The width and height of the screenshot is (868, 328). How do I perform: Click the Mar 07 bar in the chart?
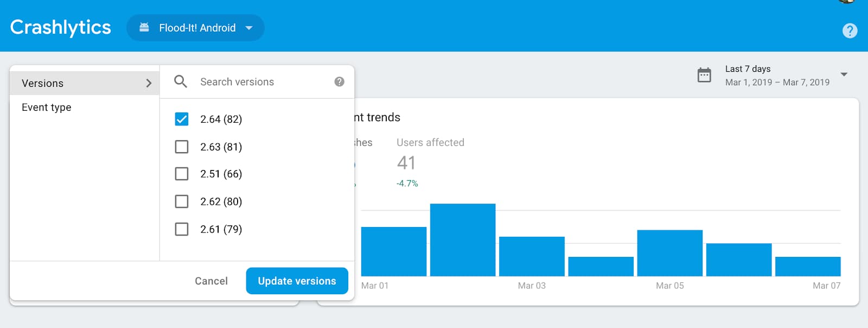tap(808, 266)
